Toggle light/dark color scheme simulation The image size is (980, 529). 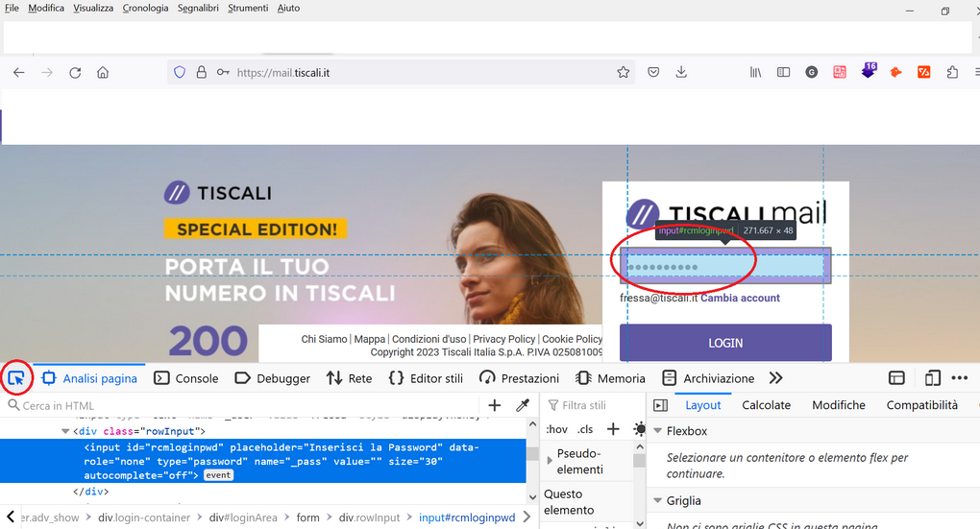point(639,429)
